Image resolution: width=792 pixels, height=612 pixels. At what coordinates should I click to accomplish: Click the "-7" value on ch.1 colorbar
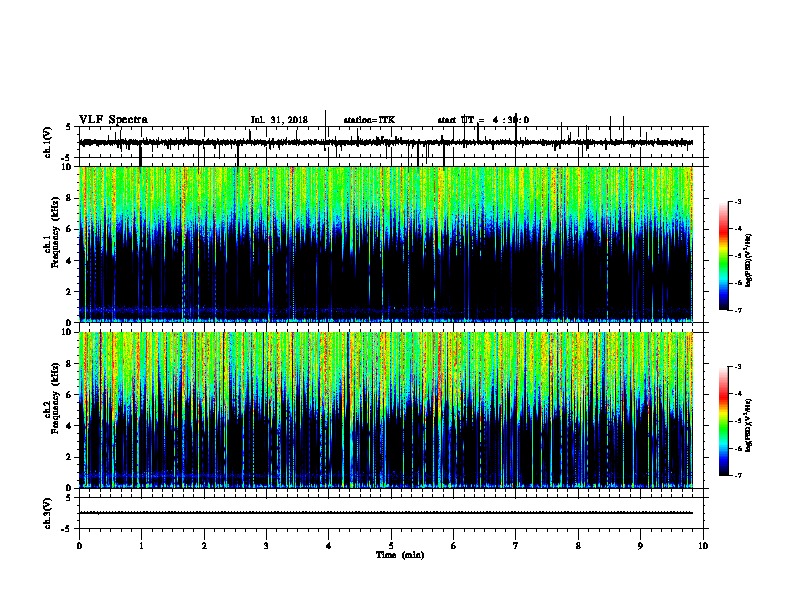(x=738, y=310)
